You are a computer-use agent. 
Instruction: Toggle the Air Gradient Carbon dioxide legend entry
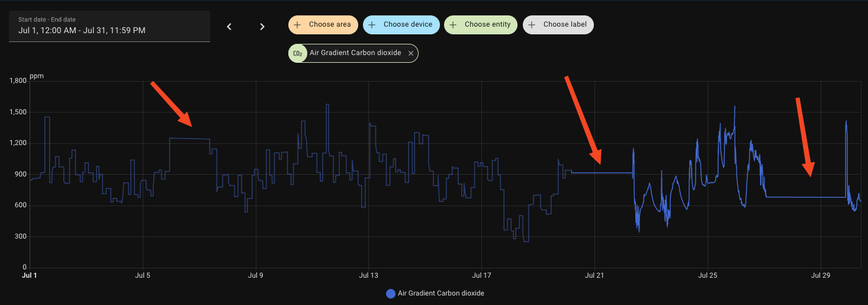point(435,293)
